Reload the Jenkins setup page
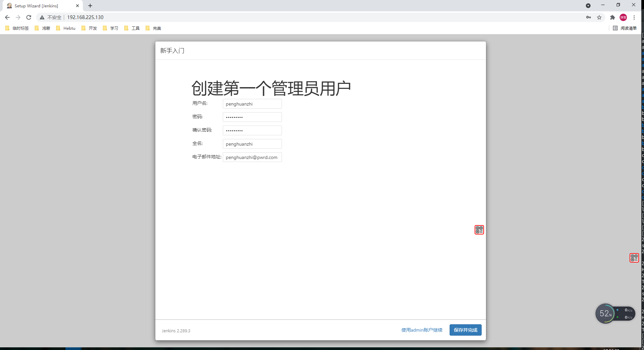The height and width of the screenshot is (350, 644). (x=29, y=17)
